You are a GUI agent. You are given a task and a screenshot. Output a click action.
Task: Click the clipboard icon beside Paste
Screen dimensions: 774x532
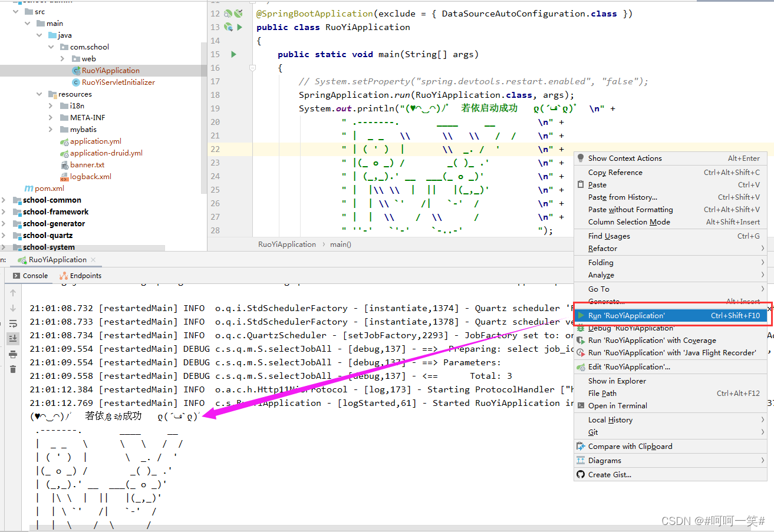(x=581, y=185)
